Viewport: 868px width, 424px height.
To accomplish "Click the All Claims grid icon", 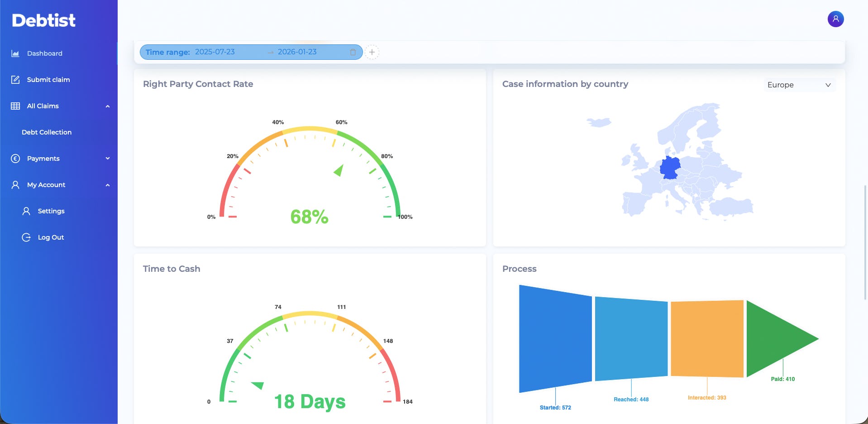I will click(x=15, y=106).
